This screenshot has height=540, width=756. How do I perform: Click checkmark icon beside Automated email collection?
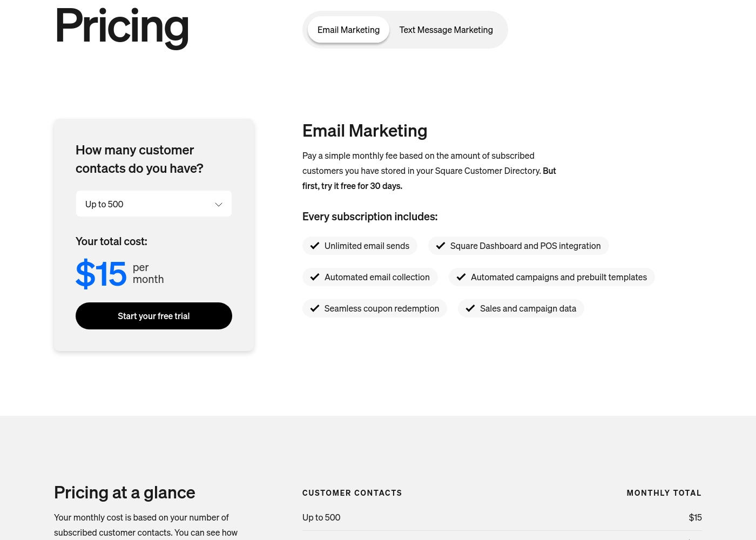pyautogui.click(x=315, y=277)
